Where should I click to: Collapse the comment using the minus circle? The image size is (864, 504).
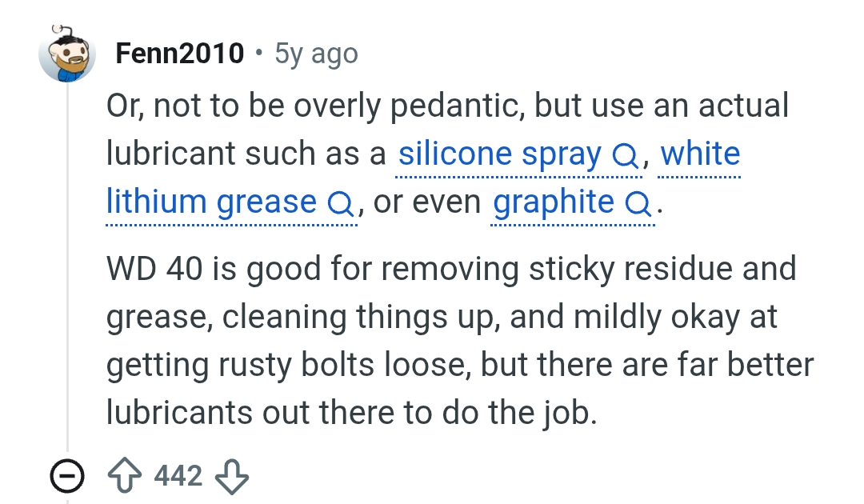[x=67, y=476]
